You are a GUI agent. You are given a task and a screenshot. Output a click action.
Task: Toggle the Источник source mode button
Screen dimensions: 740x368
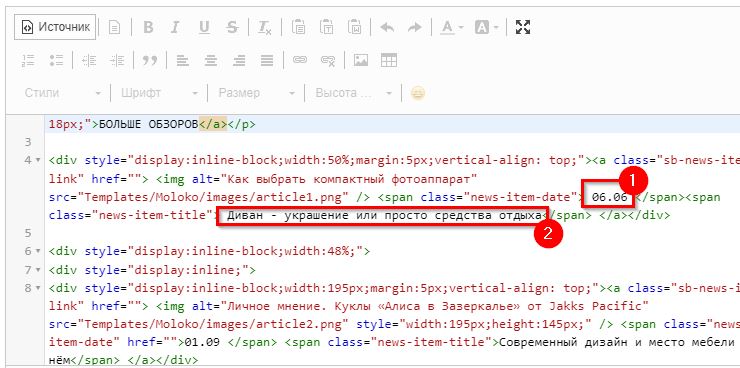55,27
